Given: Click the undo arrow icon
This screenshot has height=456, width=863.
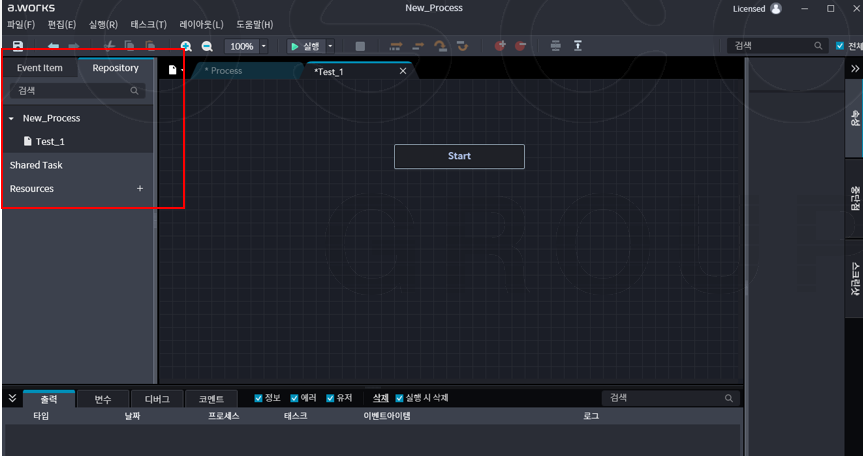Looking at the screenshot, I should 53,46.
